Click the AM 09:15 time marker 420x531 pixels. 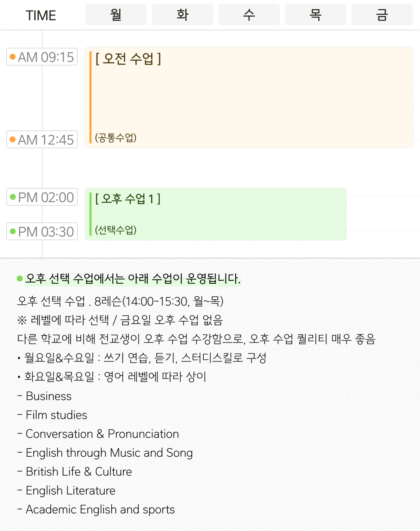pos(42,57)
